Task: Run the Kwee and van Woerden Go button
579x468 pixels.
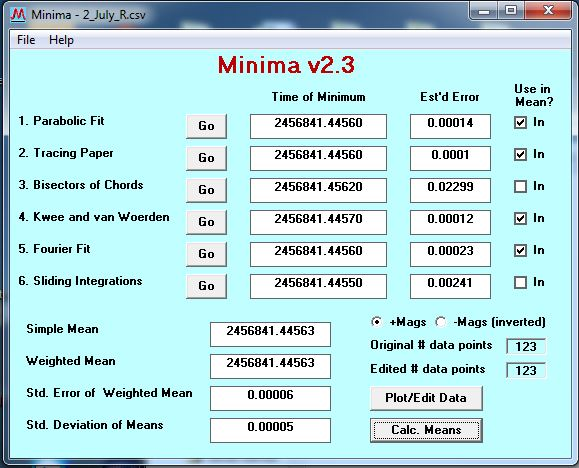Action: (206, 222)
